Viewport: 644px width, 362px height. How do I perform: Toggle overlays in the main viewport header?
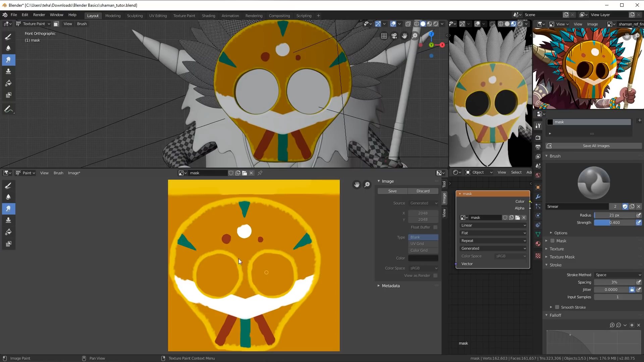pos(393,24)
